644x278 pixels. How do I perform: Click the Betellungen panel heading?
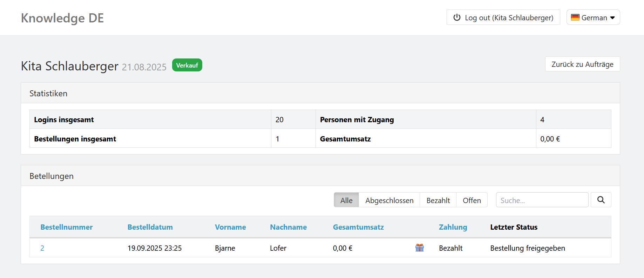52,176
